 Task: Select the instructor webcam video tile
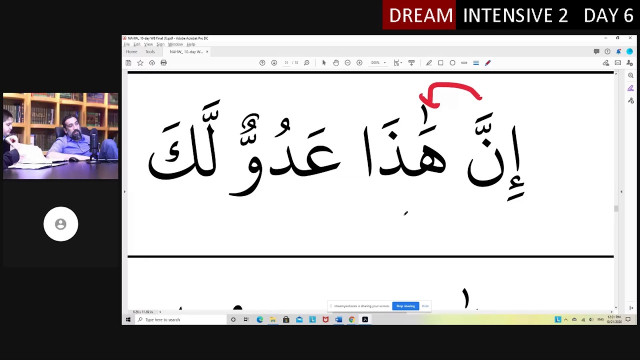[61, 136]
